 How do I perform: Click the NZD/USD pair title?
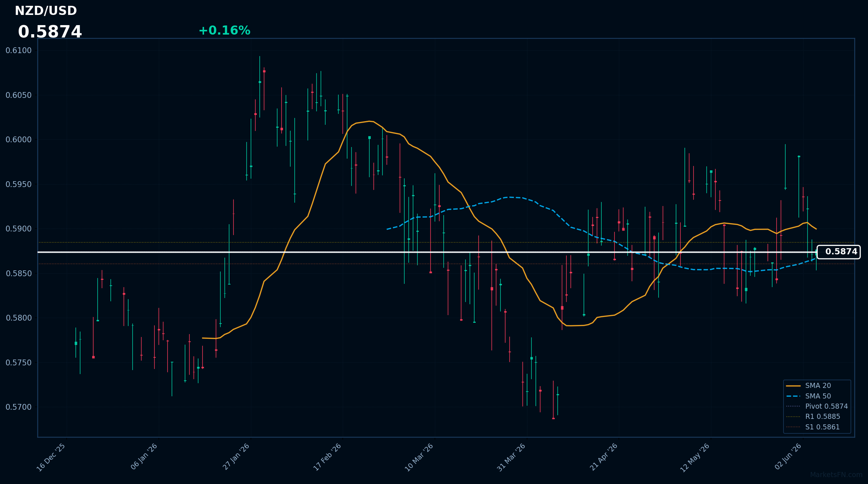46,11
